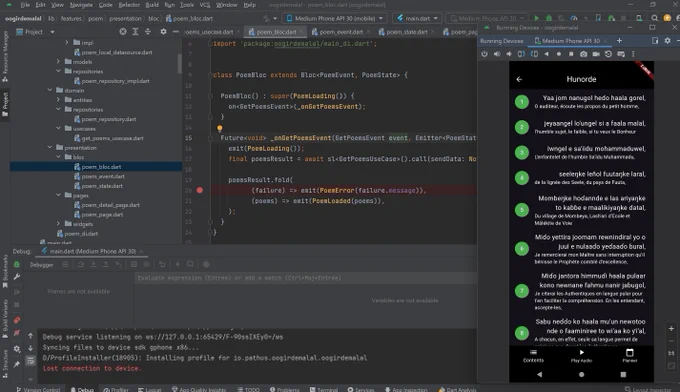The image size is (680, 392).
Task: Open the Tools menu
Action: coord(187,5)
